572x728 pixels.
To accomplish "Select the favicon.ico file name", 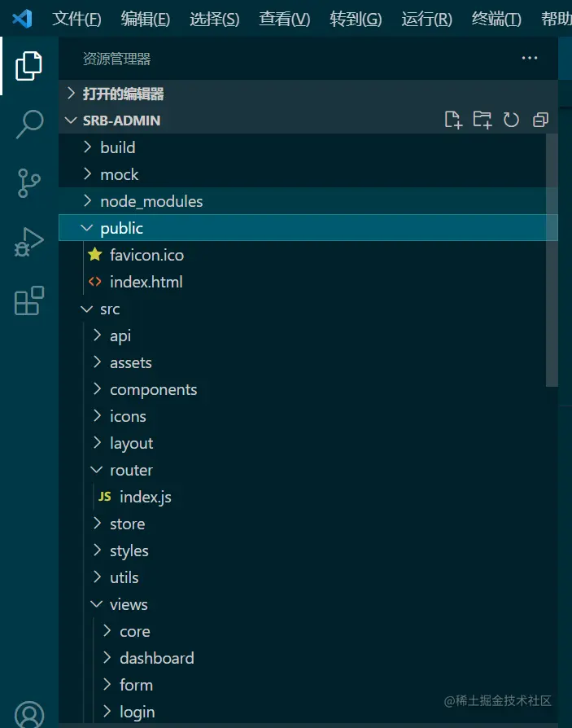I will pyautogui.click(x=146, y=255).
